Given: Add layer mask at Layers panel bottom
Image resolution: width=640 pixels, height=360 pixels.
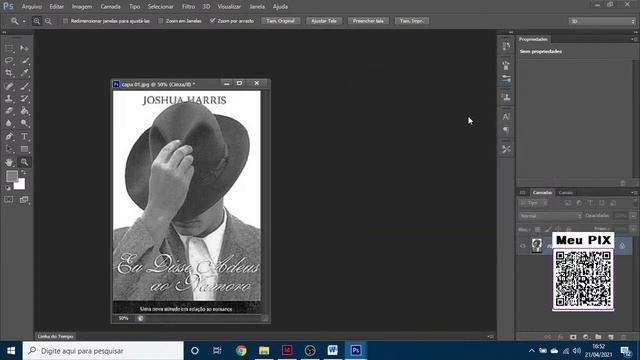Looking at the screenshot, I should tap(573, 337).
